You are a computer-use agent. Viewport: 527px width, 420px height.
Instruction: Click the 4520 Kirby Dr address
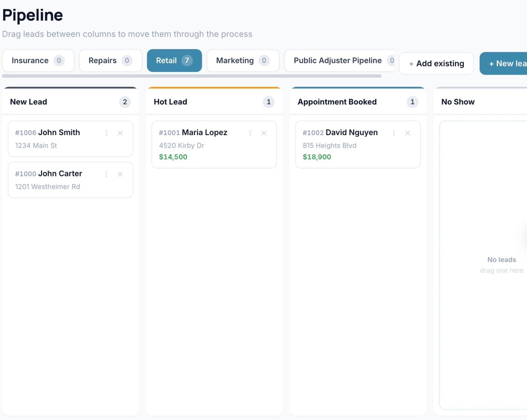point(181,145)
